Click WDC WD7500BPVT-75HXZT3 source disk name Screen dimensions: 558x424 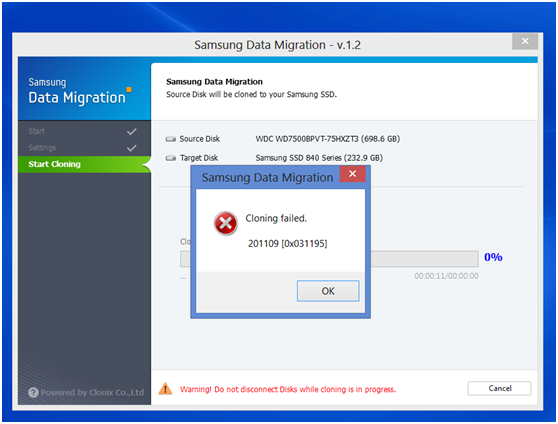point(328,138)
